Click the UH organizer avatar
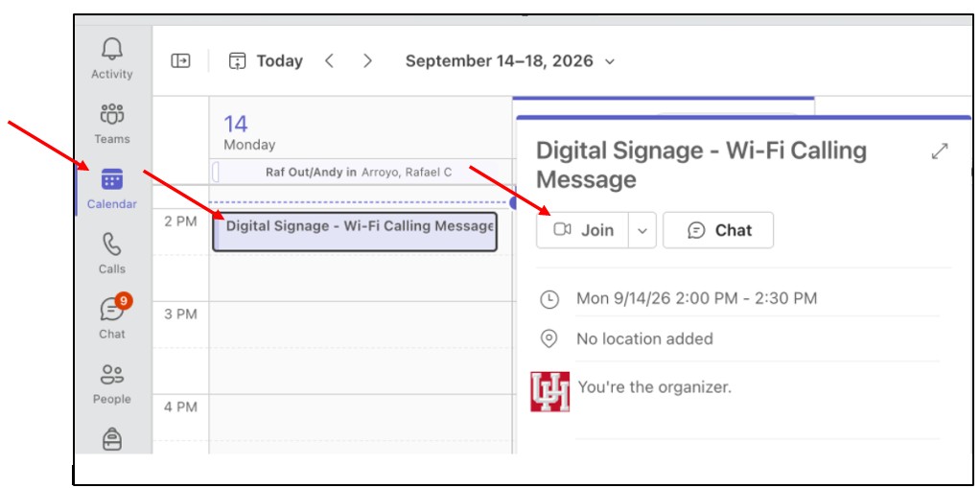 tap(550, 392)
